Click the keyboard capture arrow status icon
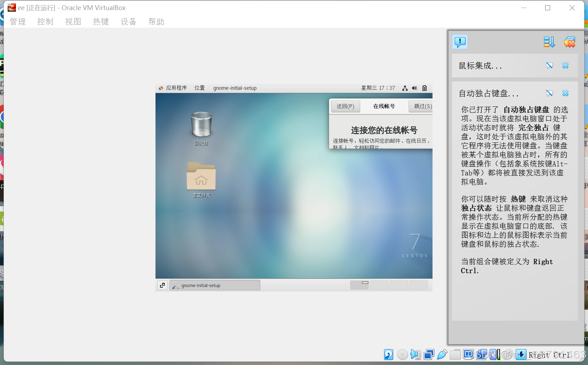Viewport: 588px width, 365px height. pyautogui.click(x=521, y=354)
